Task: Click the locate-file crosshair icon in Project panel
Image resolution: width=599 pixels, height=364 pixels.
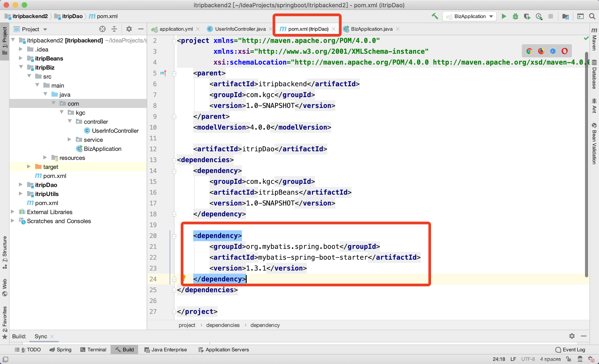Action: pos(102,29)
